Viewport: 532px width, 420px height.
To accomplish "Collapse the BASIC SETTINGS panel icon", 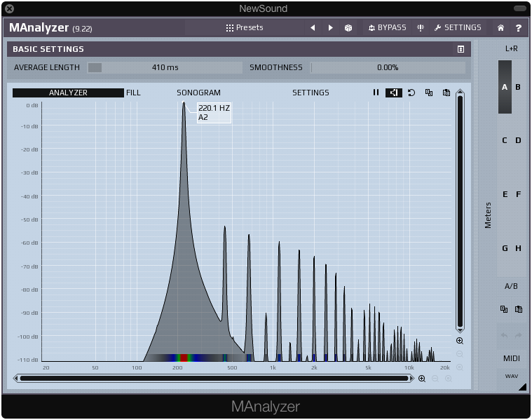I will pyautogui.click(x=461, y=49).
